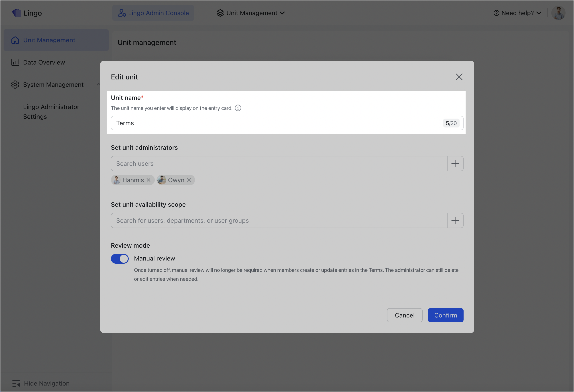Remove Owyn from administrators
Screen dimensions: 574x392
189,180
